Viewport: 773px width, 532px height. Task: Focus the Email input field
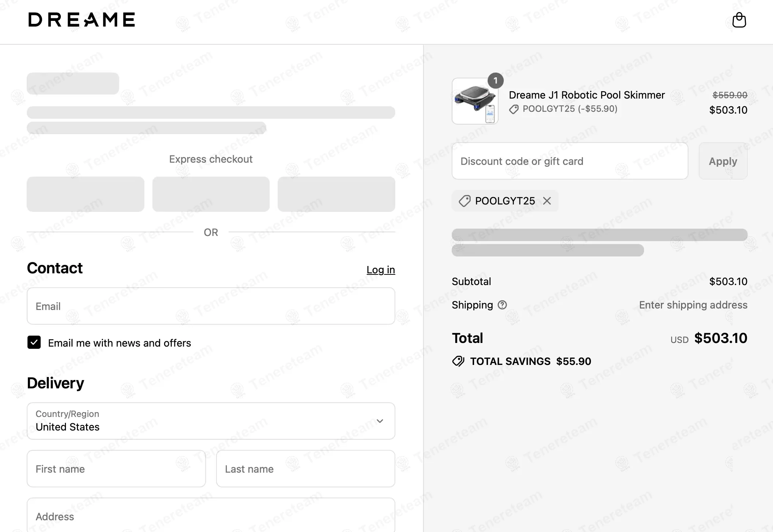tap(211, 306)
